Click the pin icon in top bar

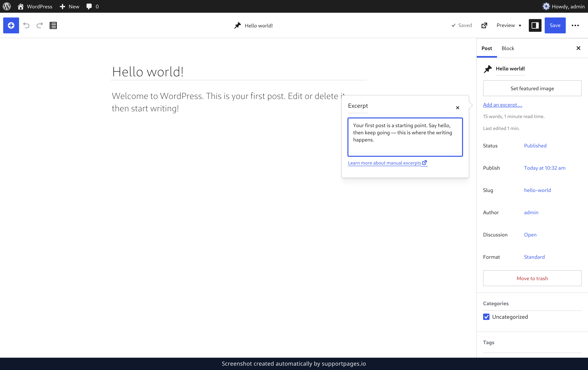pyautogui.click(x=237, y=26)
